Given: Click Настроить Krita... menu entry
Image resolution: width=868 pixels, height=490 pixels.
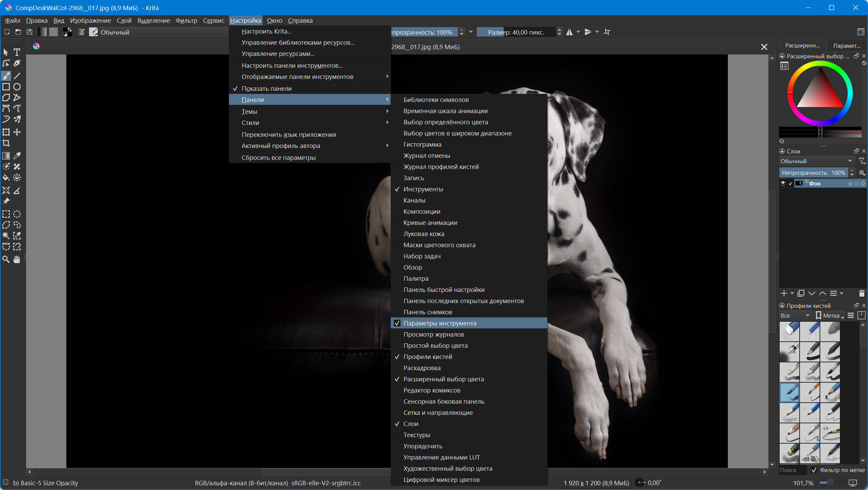Looking at the screenshot, I should click(266, 31).
